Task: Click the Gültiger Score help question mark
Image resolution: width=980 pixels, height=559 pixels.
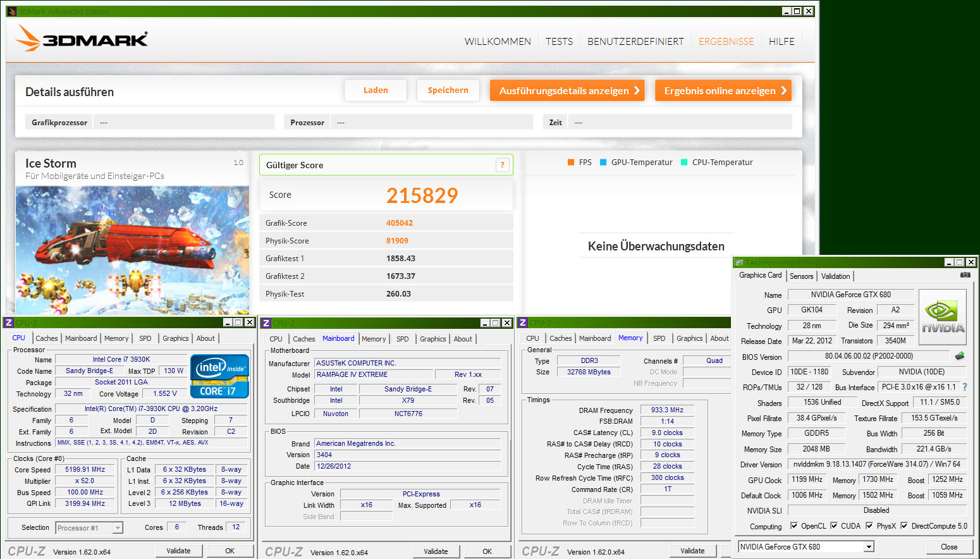Action: 503,165
